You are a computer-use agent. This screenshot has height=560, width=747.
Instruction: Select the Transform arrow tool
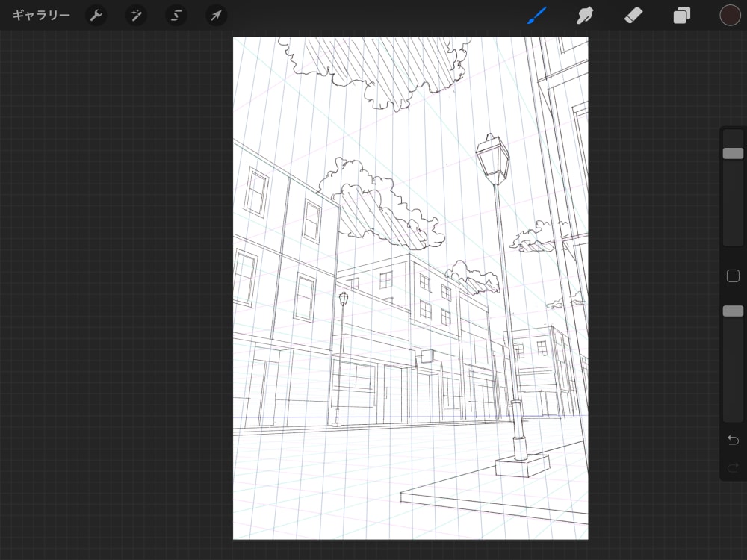(215, 15)
